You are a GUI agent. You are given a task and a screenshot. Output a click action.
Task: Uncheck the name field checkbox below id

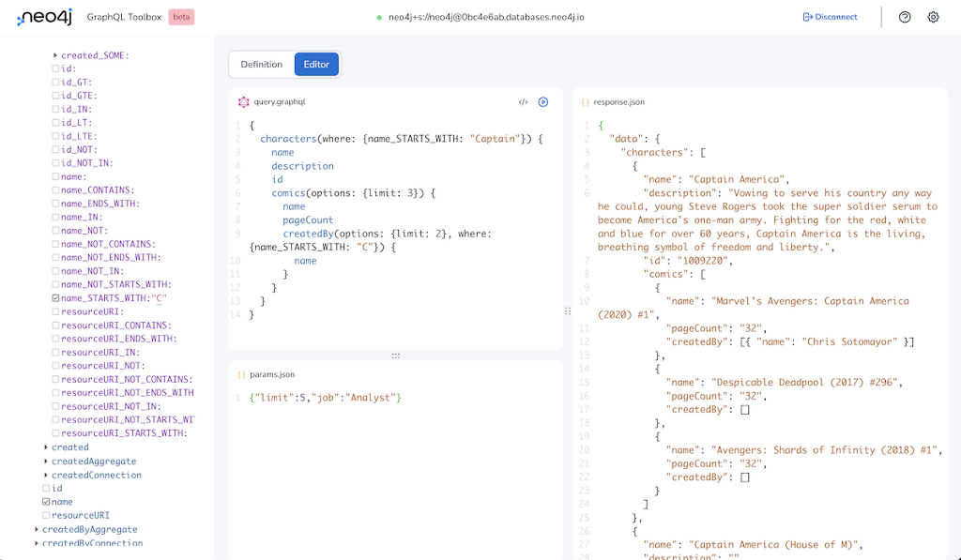point(46,502)
